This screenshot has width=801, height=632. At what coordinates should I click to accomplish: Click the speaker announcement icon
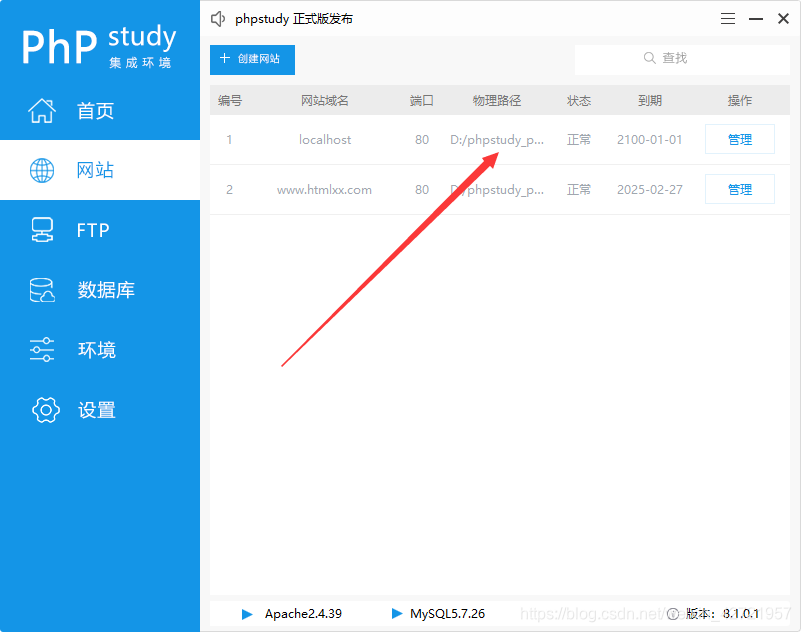point(218,19)
